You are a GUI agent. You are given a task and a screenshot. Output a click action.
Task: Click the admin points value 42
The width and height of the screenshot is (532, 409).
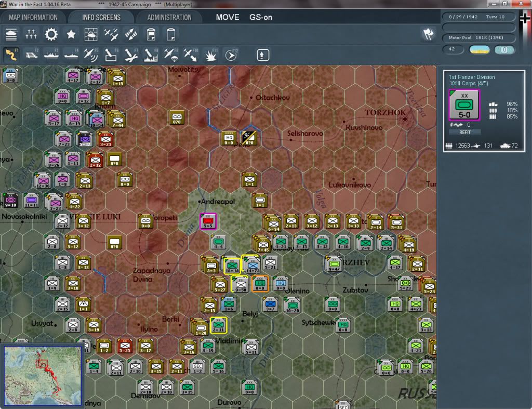[453, 49]
